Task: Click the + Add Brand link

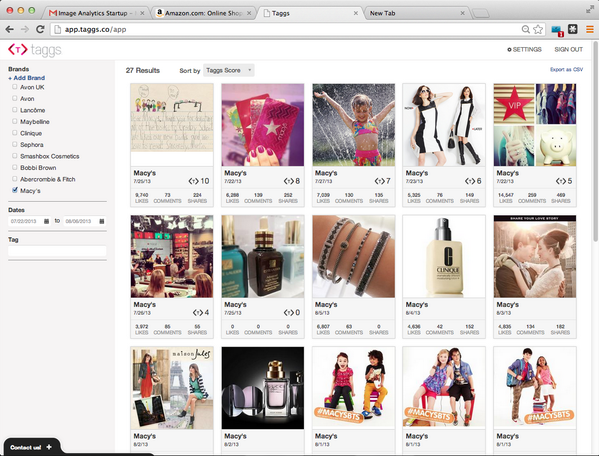Action: pos(26,78)
